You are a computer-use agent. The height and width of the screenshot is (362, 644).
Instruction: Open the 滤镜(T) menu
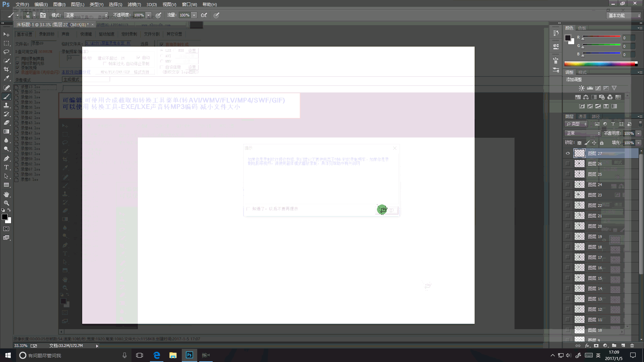(134, 4)
